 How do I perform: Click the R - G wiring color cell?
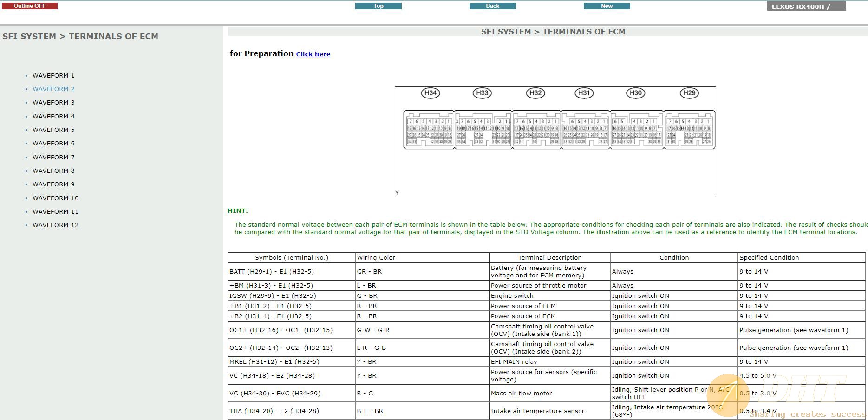(423, 393)
